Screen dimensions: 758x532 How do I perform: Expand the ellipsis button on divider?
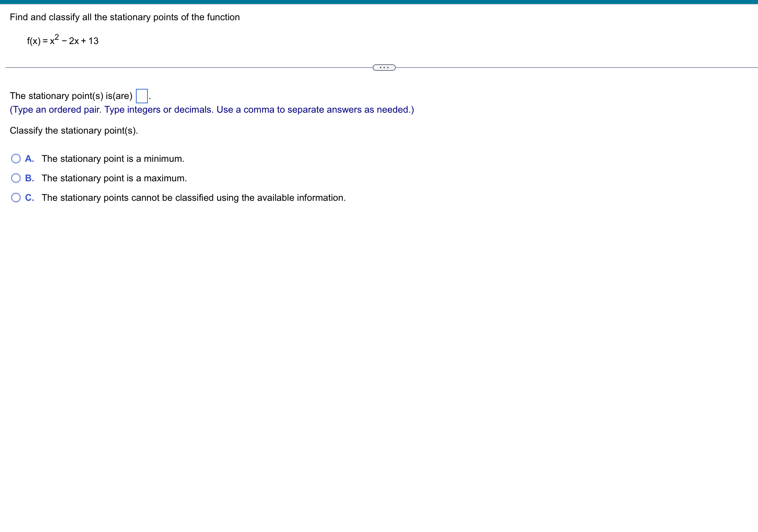coord(384,68)
